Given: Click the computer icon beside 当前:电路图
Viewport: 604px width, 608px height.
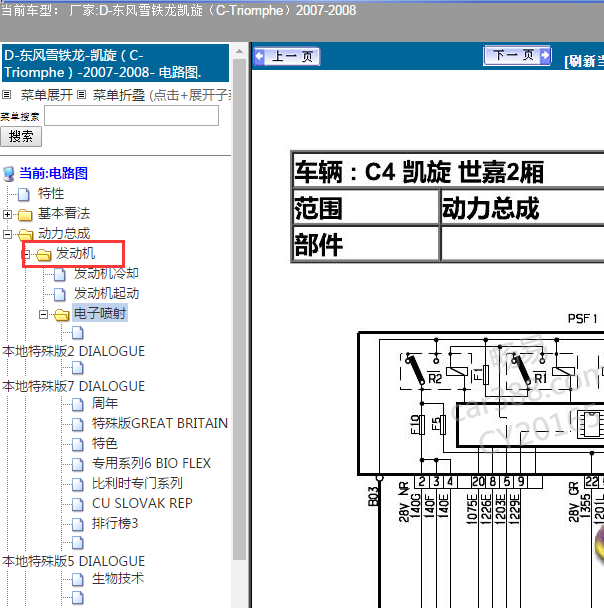Looking at the screenshot, I should pos(9,174).
